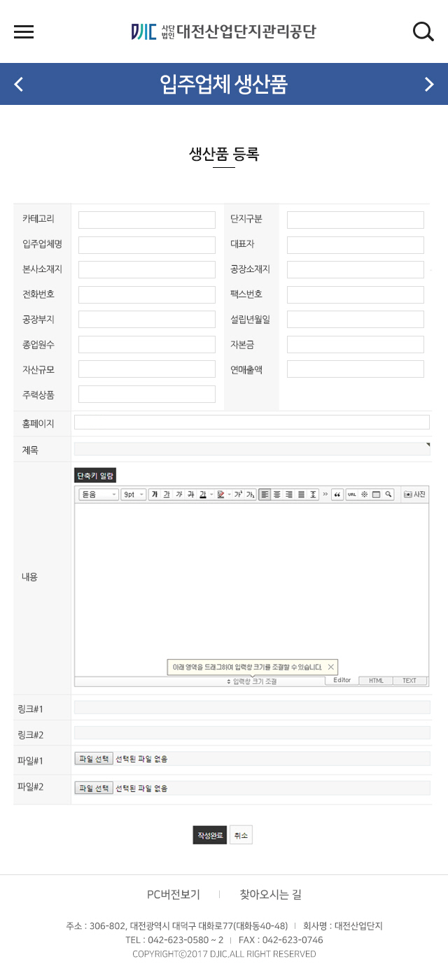Insert special character in editor
448x980 pixels.
363,494
